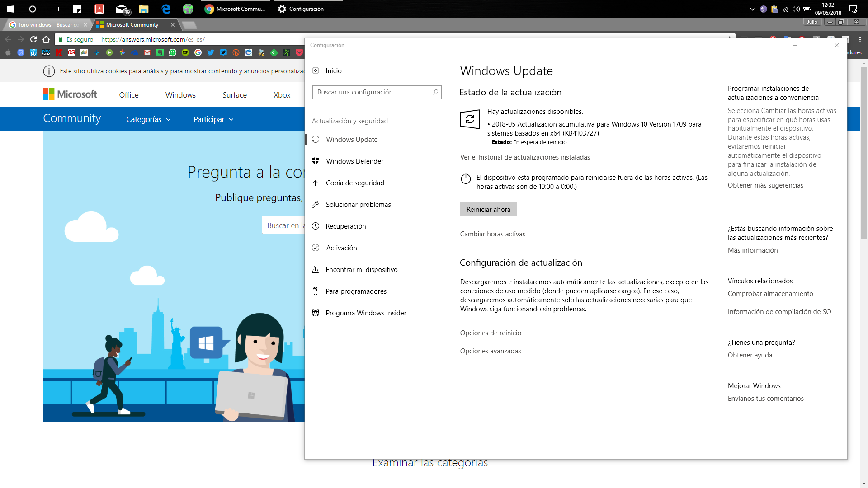Click Envíanos tus comentarios link
The height and width of the screenshot is (488, 868).
(x=766, y=399)
